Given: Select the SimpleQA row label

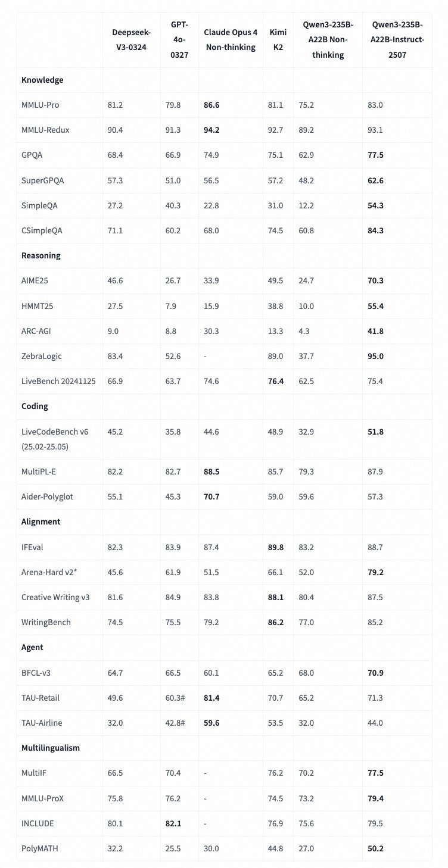Looking at the screenshot, I should click(x=39, y=205).
